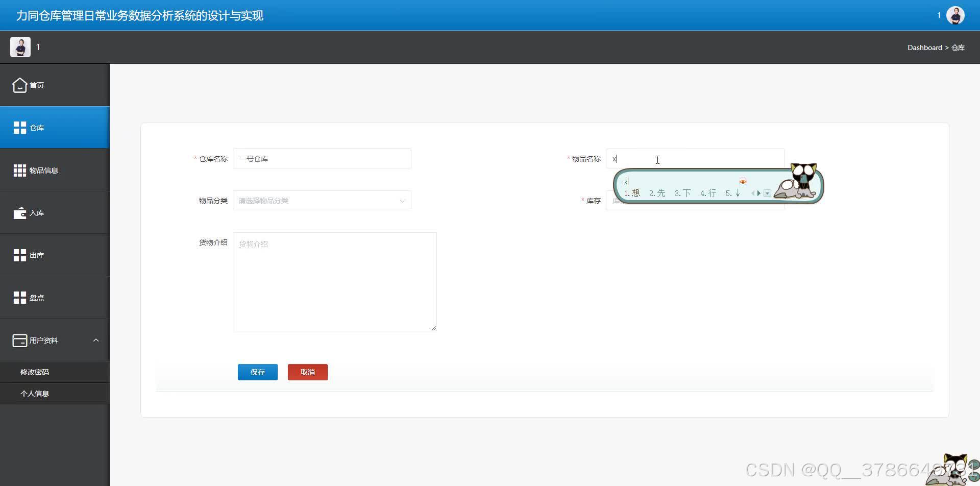Click the 仓库名称 field label
The height and width of the screenshot is (486, 980).
[x=213, y=159]
